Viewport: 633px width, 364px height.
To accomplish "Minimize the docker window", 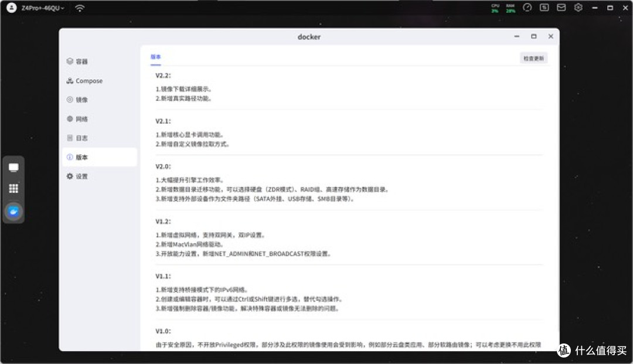I will coord(517,36).
